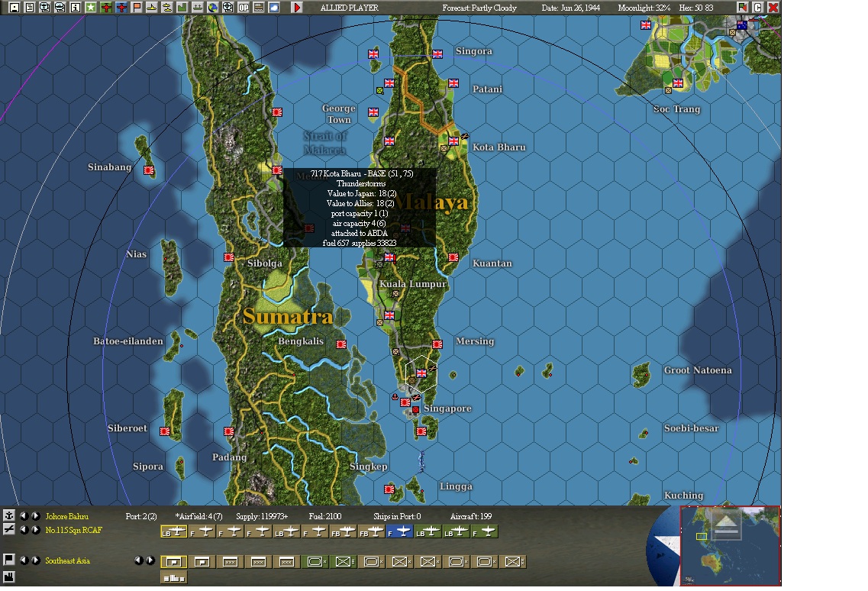Select the Japanese flag at Bengkalis
Image resolution: width=868 pixels, height=591 pixels.
pos(341,344)
